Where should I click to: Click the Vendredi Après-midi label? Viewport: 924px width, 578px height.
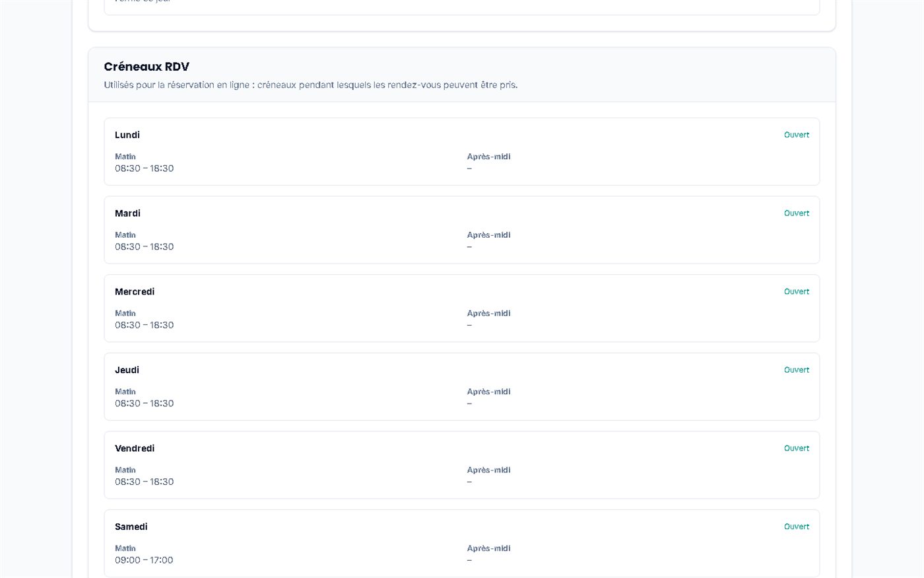click(489, 470)
